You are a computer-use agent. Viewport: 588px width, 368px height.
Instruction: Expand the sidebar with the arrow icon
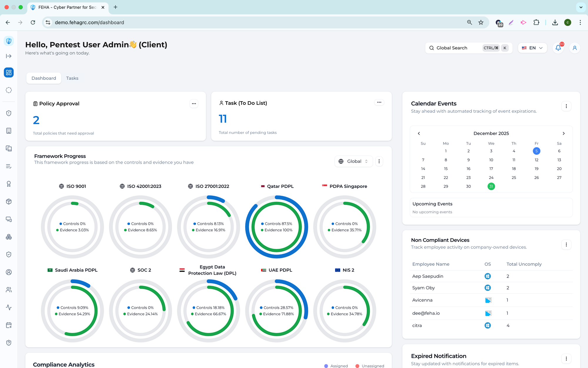click(9, 56)
